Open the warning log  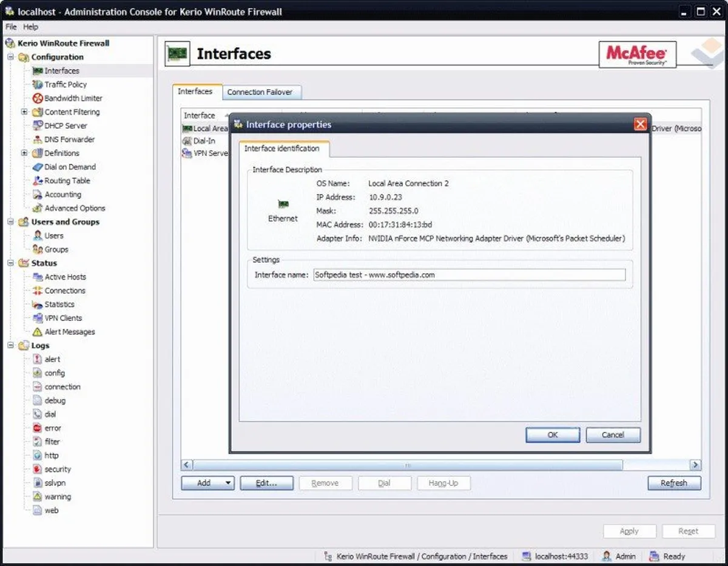(x=58, y=497)
